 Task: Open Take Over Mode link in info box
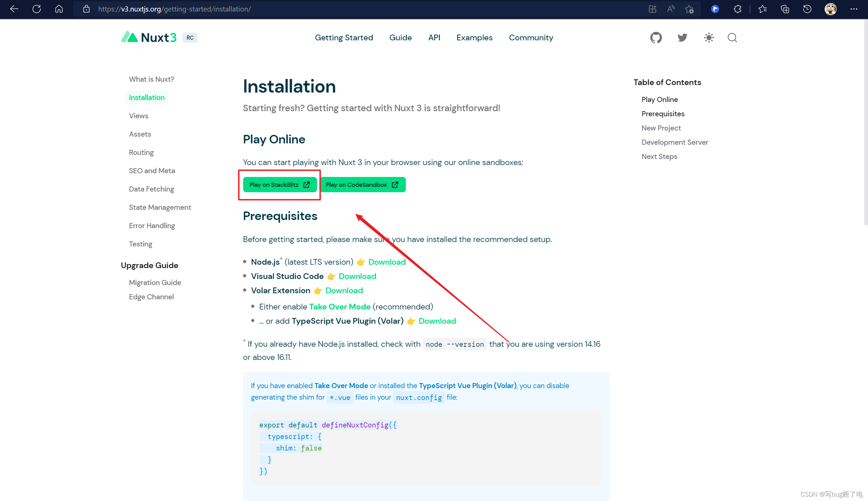pyautogui.click(x=341, y=385)
